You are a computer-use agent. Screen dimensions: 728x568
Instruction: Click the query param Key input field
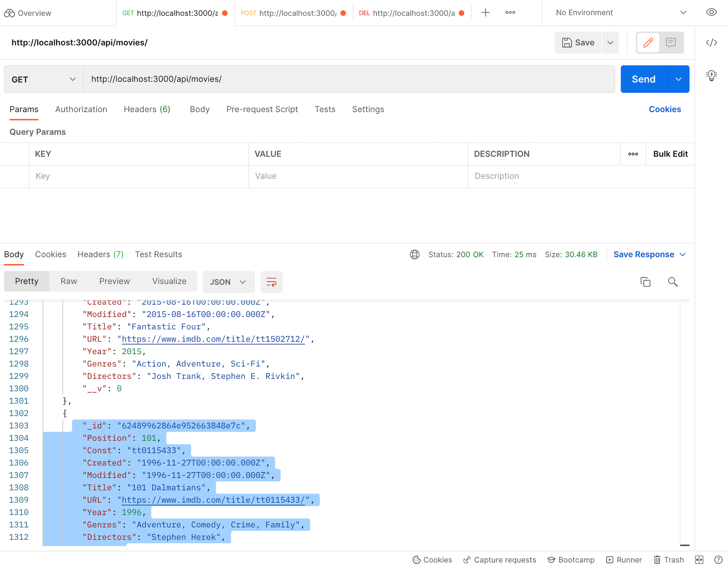(138, 176)
